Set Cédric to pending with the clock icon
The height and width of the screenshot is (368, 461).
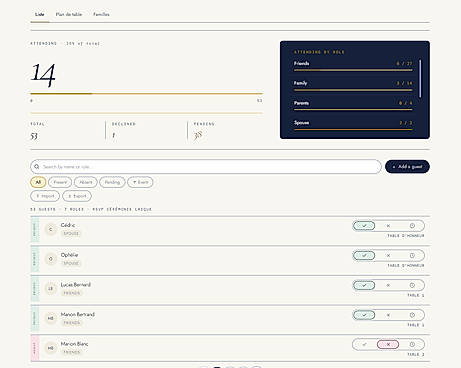pyautogui.click(x=412, y=226)
